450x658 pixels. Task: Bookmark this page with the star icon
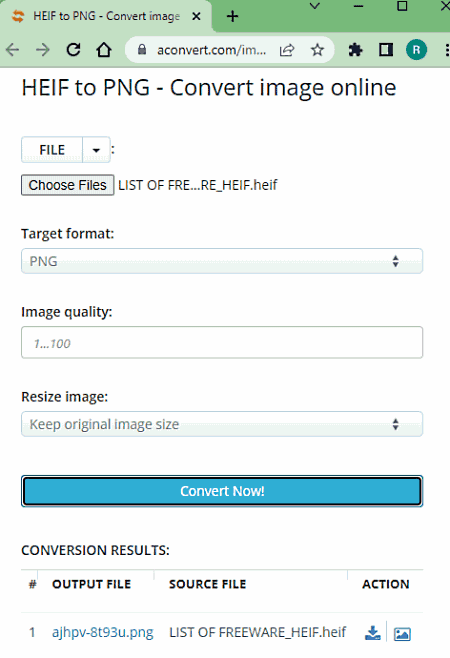pos(317,50)
